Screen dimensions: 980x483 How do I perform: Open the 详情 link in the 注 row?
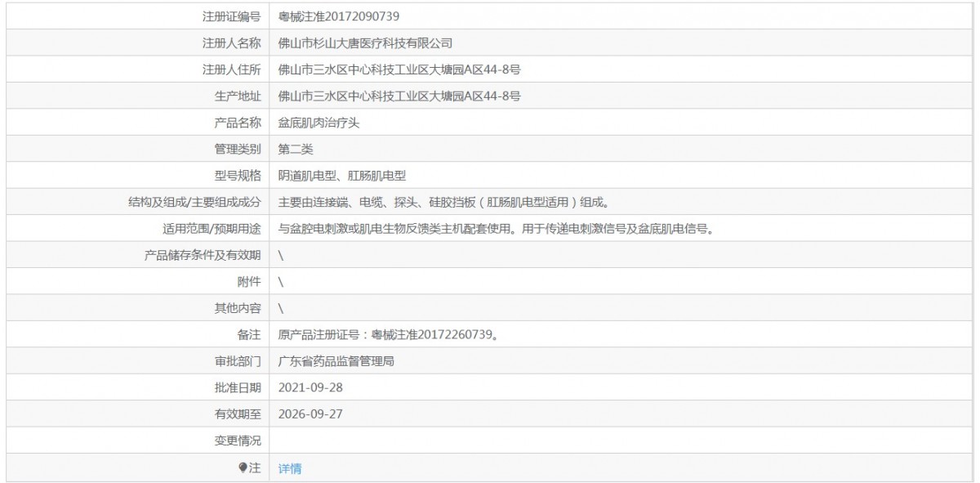point(290,468)
